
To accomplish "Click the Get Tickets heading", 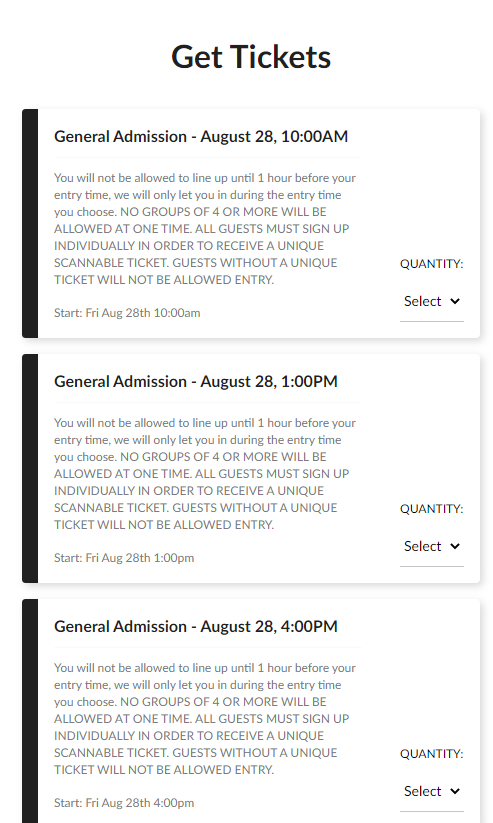I will 251,57.
